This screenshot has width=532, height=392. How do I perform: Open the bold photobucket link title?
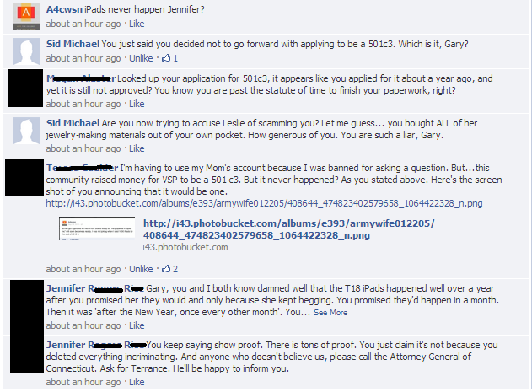click(288, 229)
